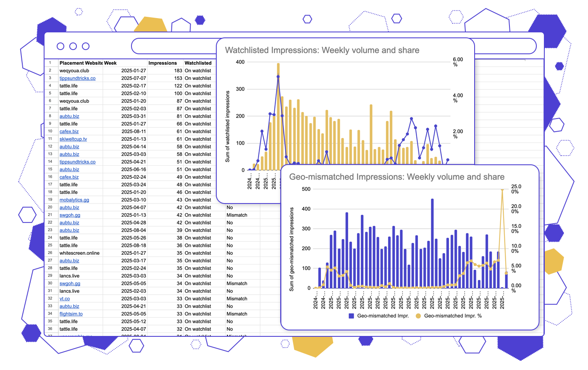Open the skiweltcup.tv link
Viewport: 588px width, 370px height.
(73, 139)
